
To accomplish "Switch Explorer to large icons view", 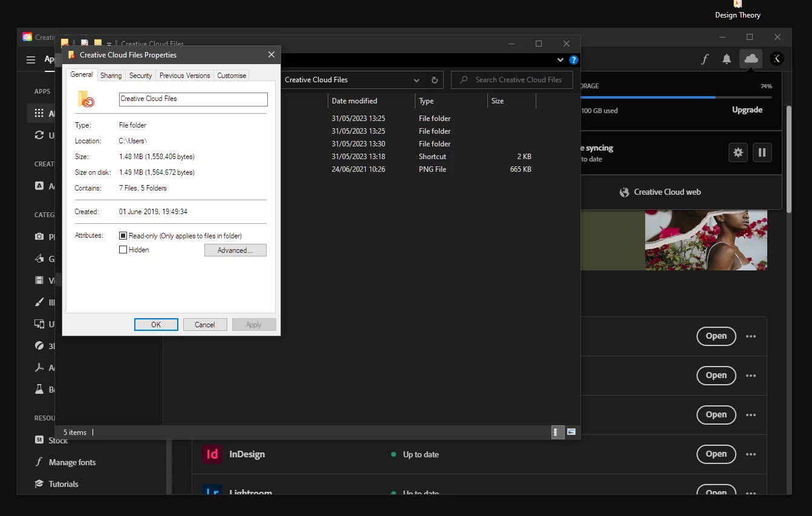I will [571, 432].
